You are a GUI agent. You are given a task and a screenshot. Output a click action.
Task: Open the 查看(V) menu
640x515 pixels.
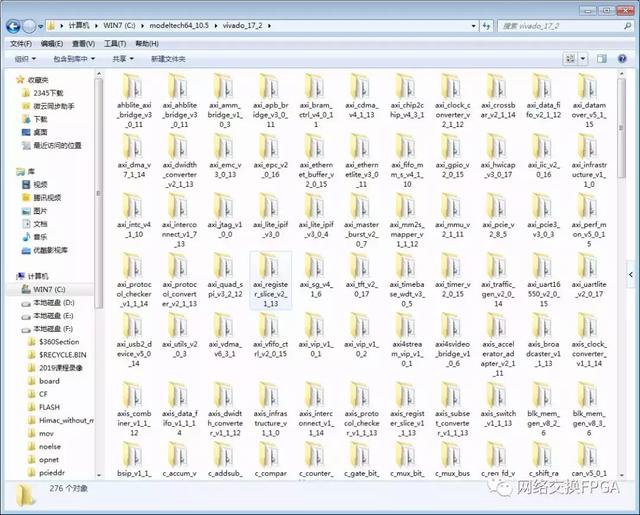[83, 44]
